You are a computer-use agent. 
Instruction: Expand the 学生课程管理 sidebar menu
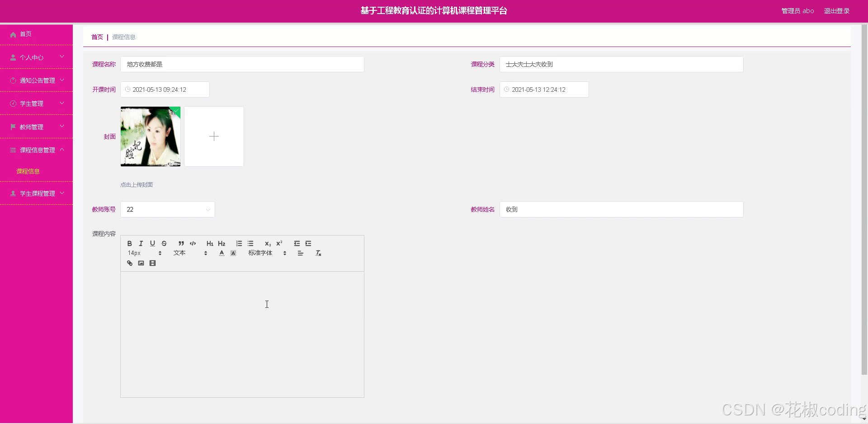(36, 193)
